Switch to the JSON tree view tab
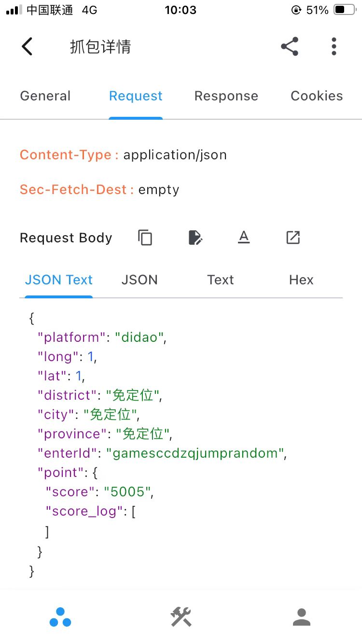The width and height of the screenshot is (362, 644). point(139,280)
